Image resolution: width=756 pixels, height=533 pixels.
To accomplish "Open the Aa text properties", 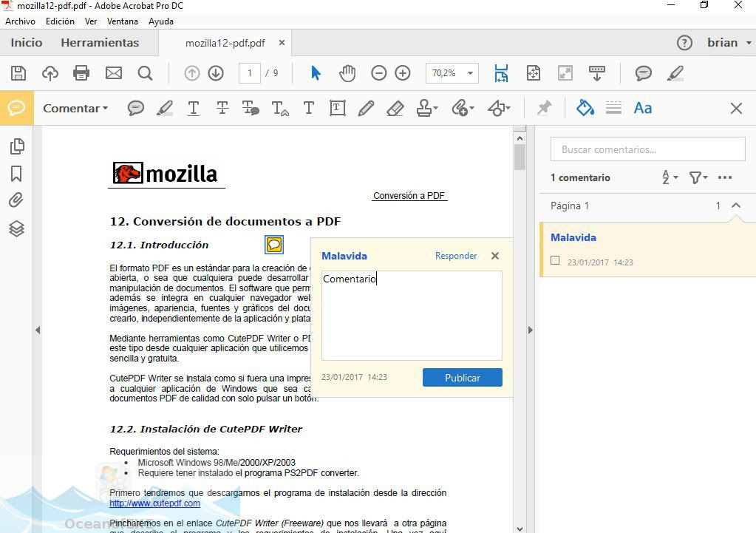I will [643, 108].
